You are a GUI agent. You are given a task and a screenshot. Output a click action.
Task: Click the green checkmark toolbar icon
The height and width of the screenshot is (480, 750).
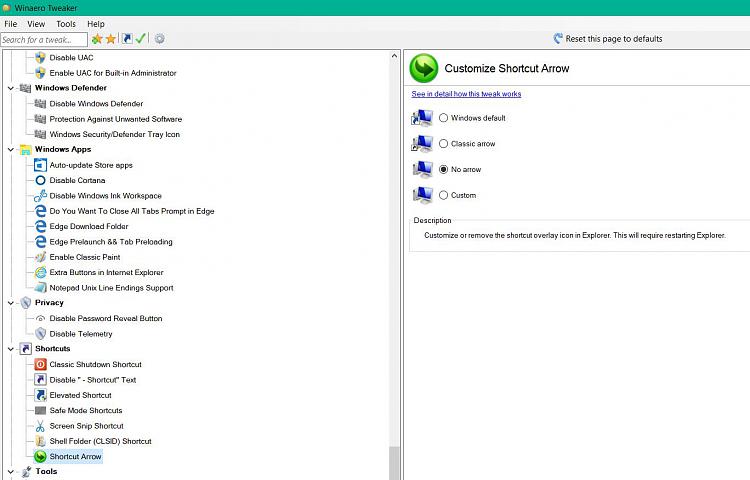coord(141,39)
